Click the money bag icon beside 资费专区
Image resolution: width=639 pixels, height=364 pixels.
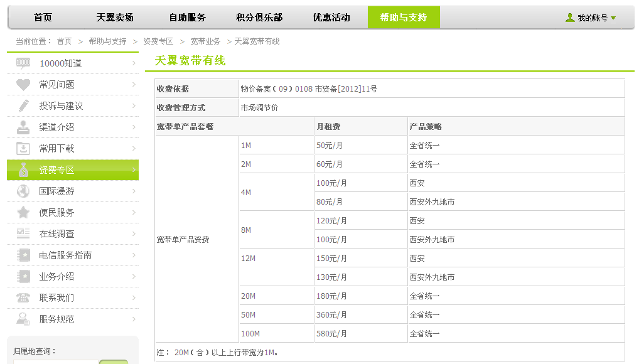(x=23, y=169)
